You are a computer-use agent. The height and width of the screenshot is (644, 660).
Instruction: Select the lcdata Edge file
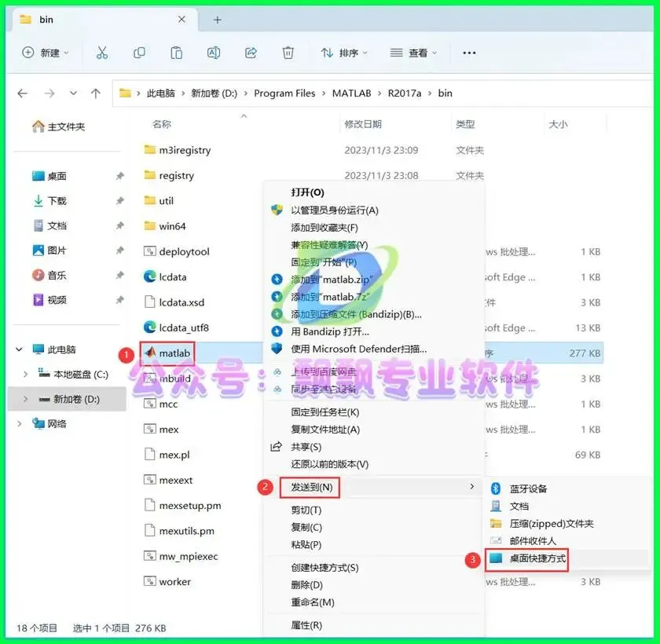(165, 276)
